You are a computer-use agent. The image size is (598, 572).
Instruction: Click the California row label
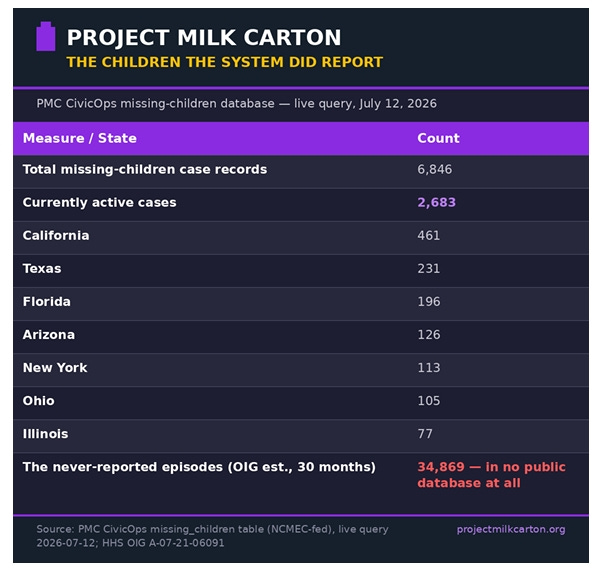point(56,235)
